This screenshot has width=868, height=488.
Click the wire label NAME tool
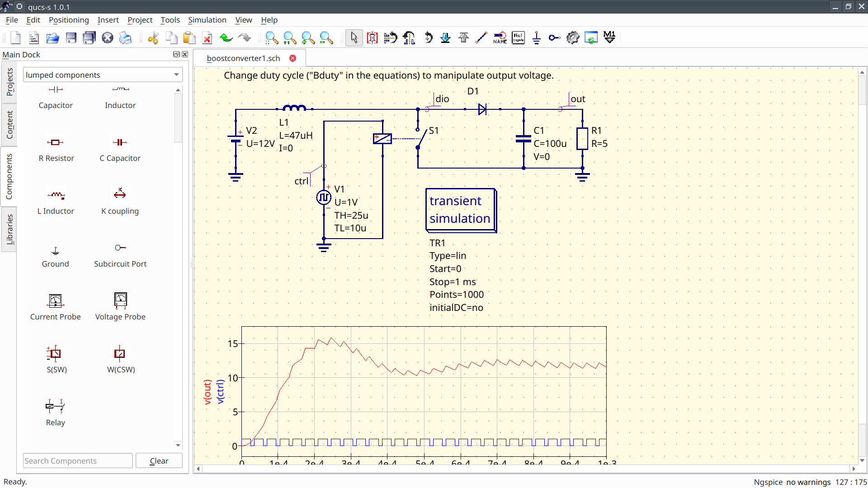coord(500,38)
